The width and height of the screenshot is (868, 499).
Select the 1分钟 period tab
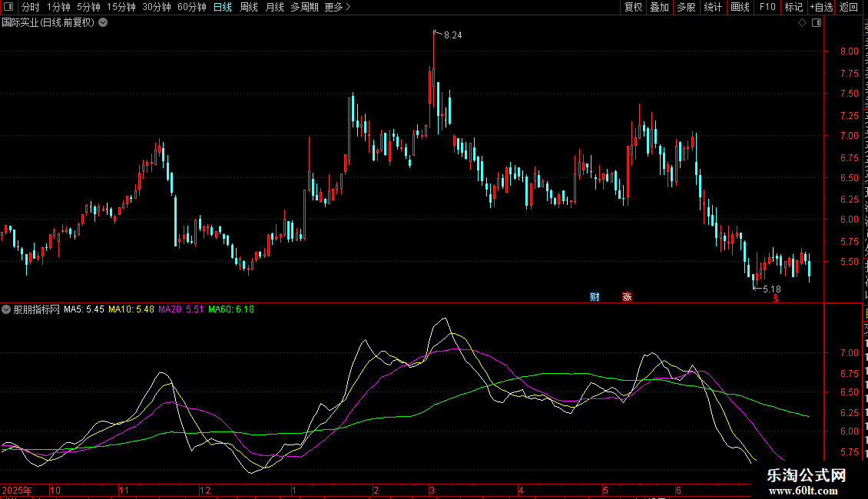coord(58,7)
